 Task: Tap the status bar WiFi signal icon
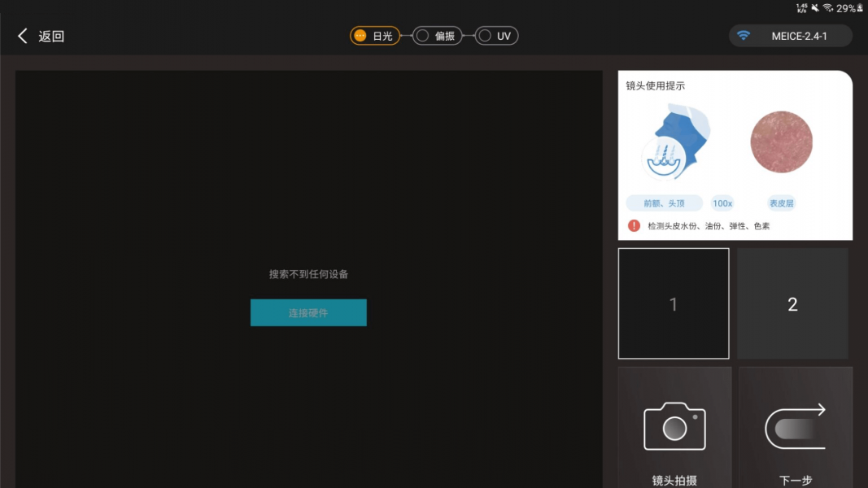pos(828,8)
